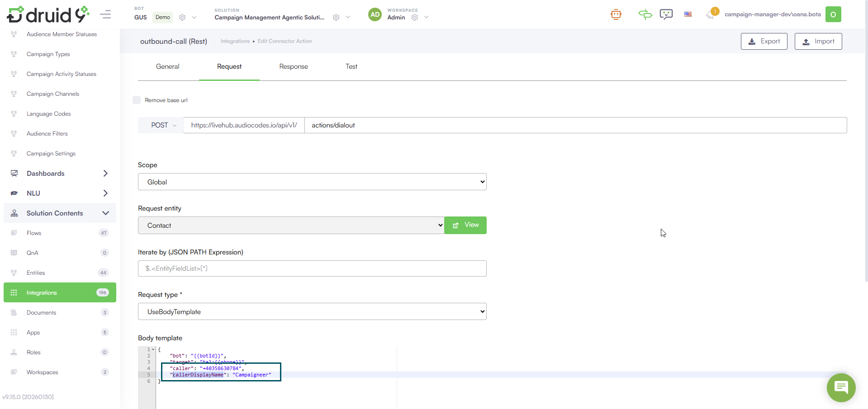
Task: Click the solution settings gear icon
Action: click(336, 18)
